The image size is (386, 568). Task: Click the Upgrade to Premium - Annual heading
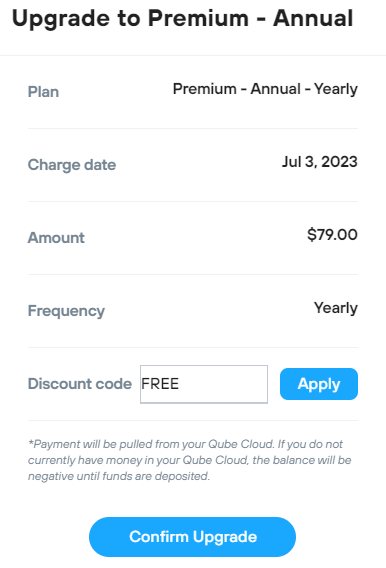182,18
